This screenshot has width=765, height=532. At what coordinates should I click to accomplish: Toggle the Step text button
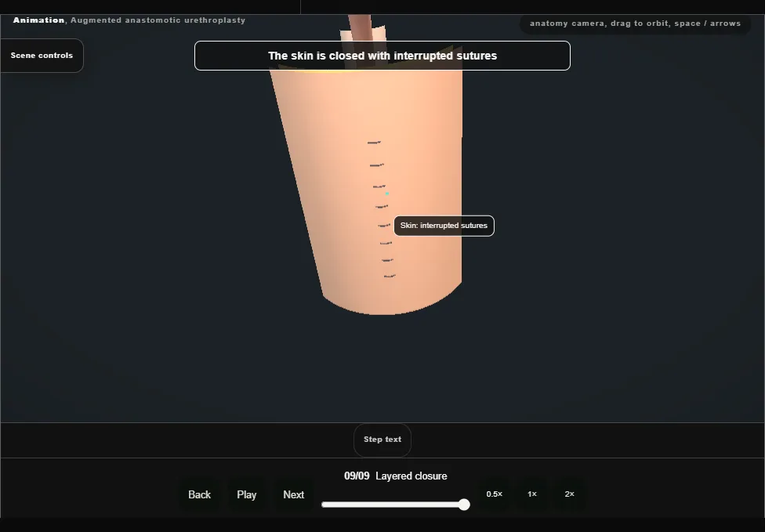382,440
